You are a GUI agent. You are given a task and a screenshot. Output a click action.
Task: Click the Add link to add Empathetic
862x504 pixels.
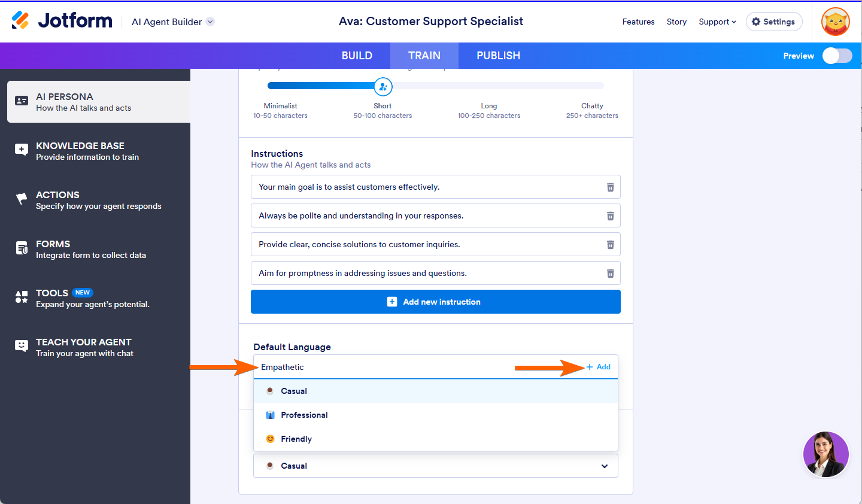[599, 367]
